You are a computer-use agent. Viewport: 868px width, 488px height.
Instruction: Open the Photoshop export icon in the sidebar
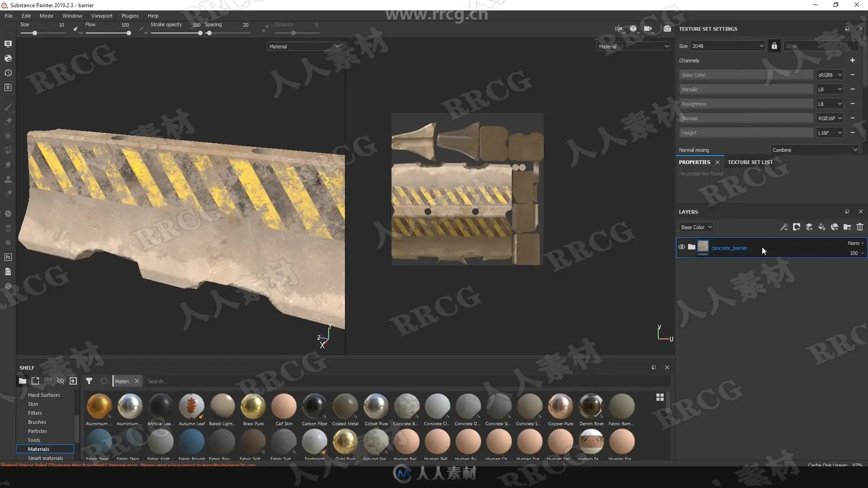[8, 257]
